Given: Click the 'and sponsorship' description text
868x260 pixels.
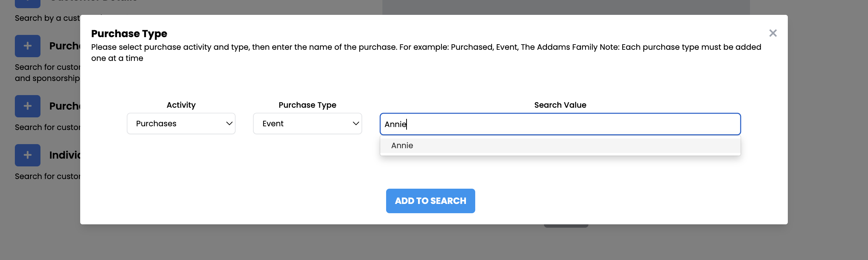Looking at the screenshot, I should [x=48, y=78].
